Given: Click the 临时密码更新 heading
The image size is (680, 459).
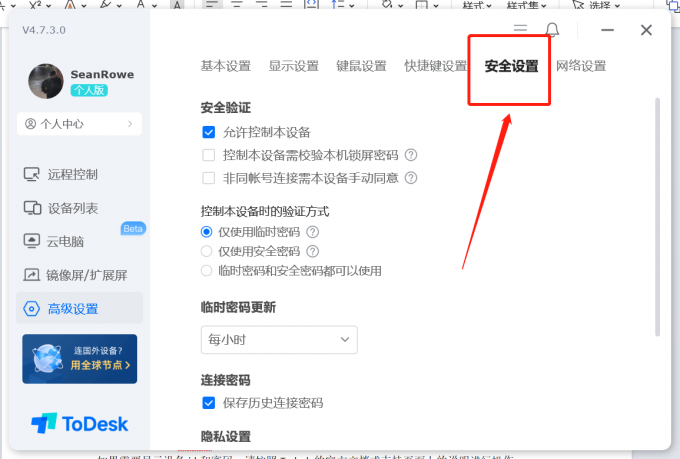Looking at the screenshot, I should coord(238,307).
